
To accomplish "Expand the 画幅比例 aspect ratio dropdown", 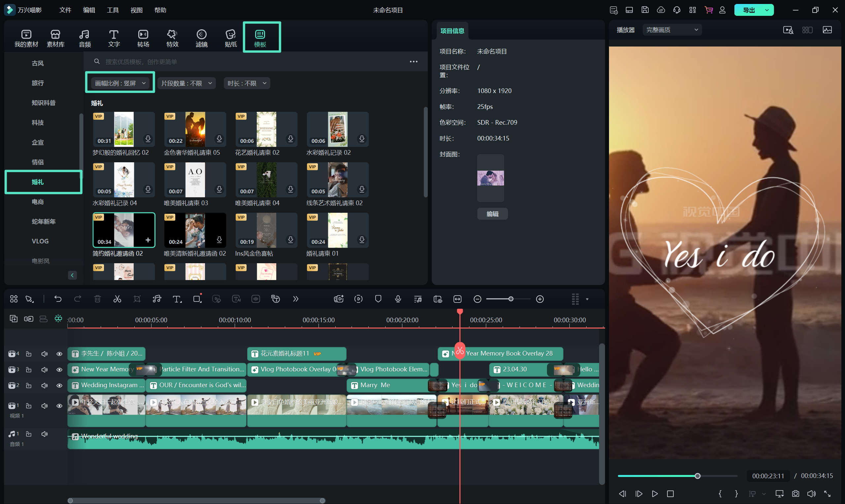I will pyautogui.click(x=120, y=83).
